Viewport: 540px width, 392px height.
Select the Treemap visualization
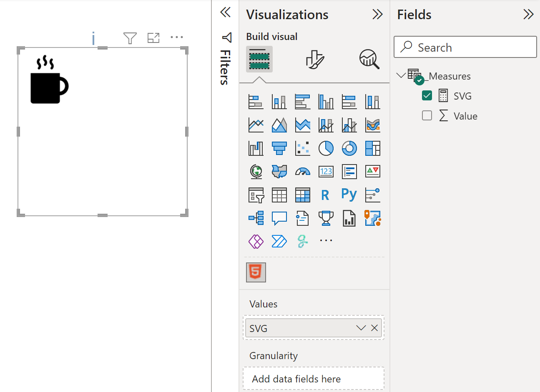(372, 148)
